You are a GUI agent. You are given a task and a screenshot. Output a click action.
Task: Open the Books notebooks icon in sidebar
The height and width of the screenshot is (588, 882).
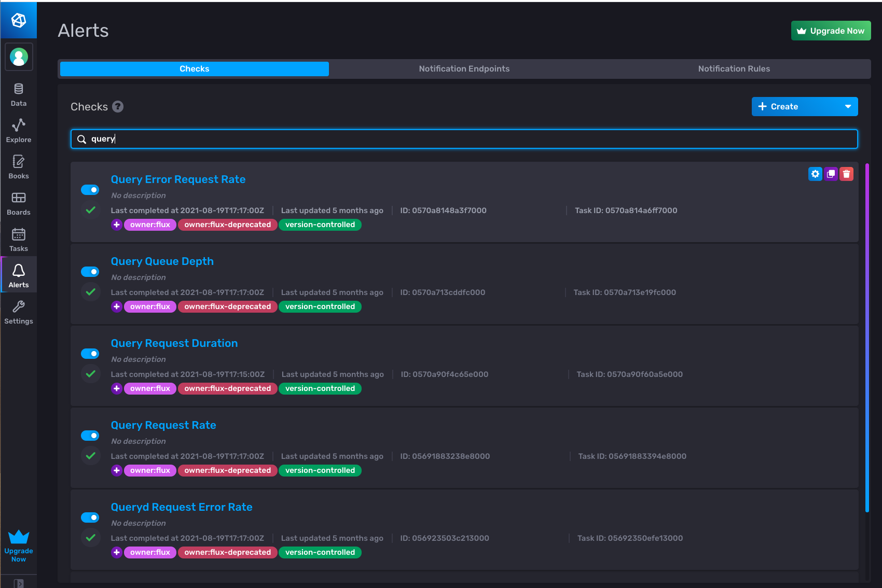(19, 161)
